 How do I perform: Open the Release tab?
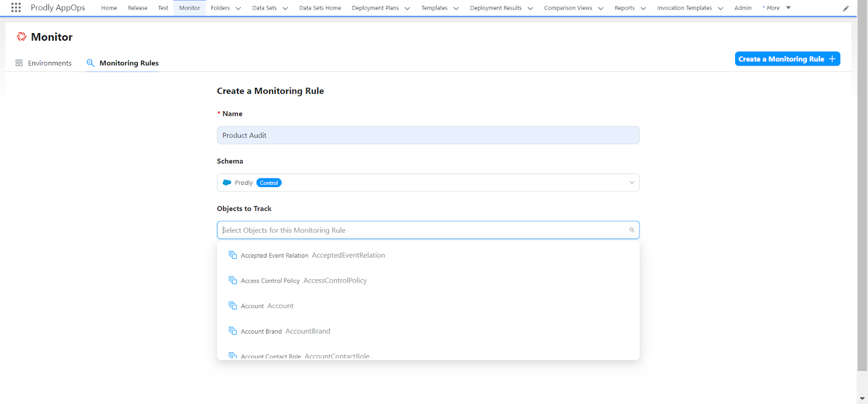[138, 8]
